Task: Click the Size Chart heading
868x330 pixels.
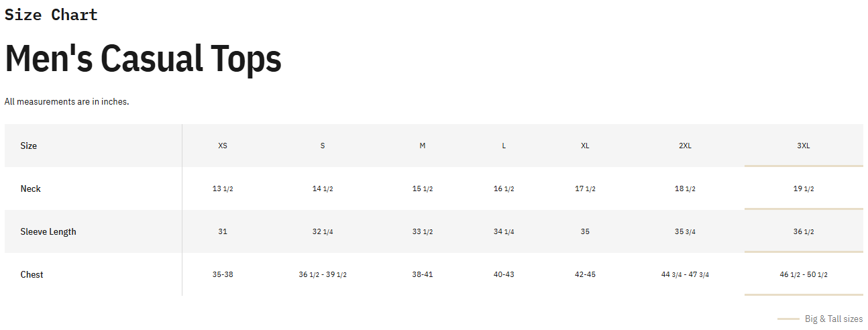Action: click(51, 15)
